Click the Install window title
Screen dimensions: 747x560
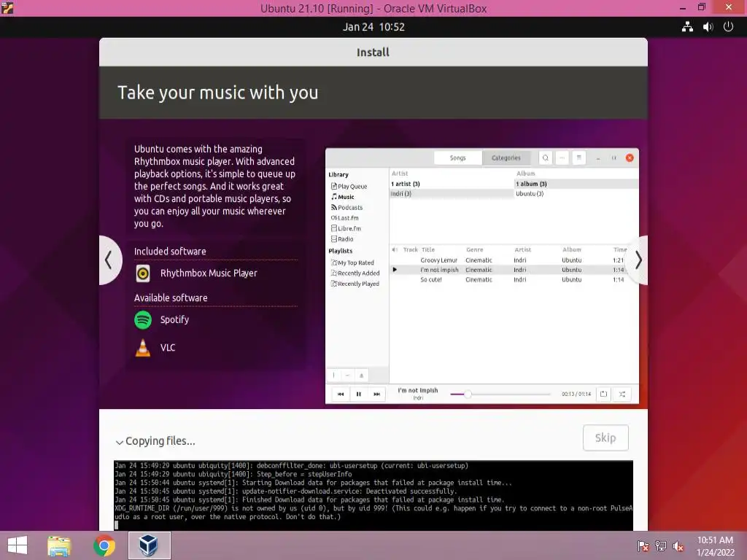click(x=373, y=52)
